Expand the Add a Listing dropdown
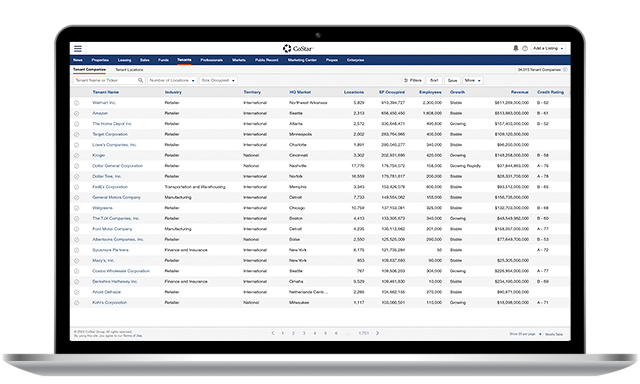This screenshot has width=640, height=384. pyautogui.click(x=548, y=48)
